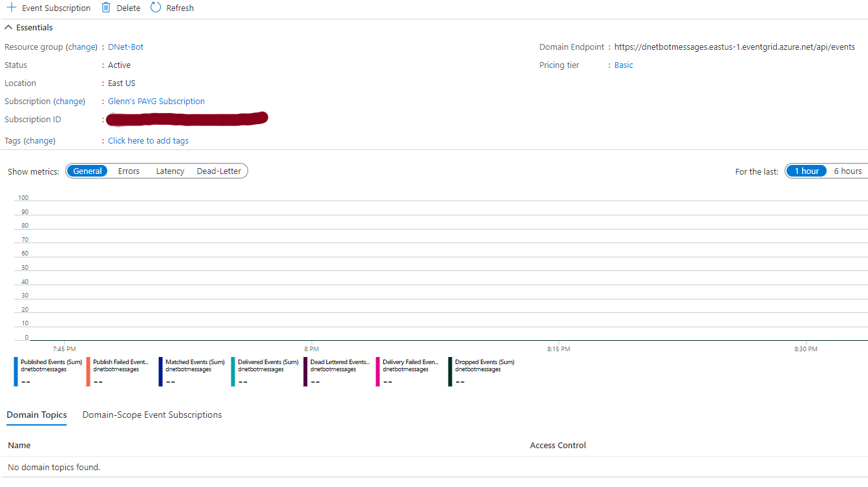Open Glenn's PAYG Subscription link
868x487 pixels.
click(x=156, y=102)
